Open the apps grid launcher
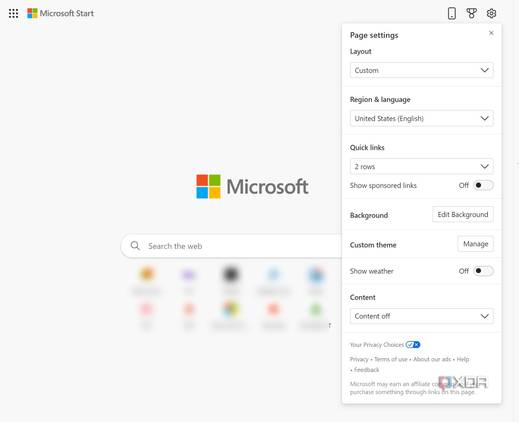This screenshot has height=422, width=519. point(13,13)
